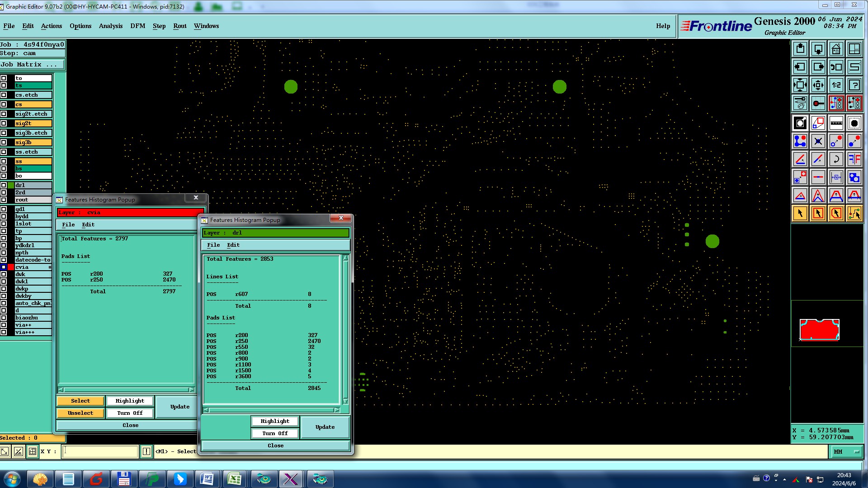This screenshot has height=488, width=868.
Task: Click the question mark help icon
Action: (x=854, y=85)
